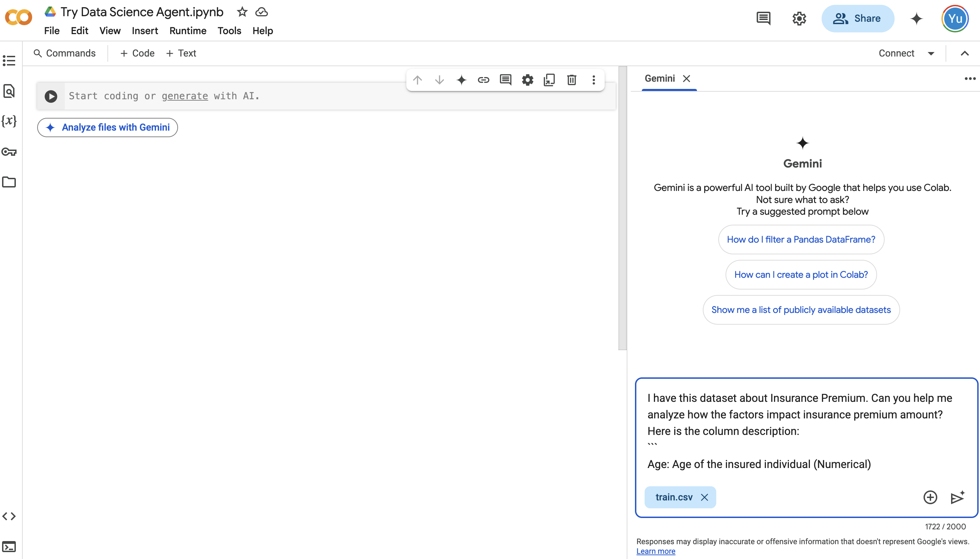Open the Learn more link
This screenshot has height=559, width=980.
(x=656, y=551)
